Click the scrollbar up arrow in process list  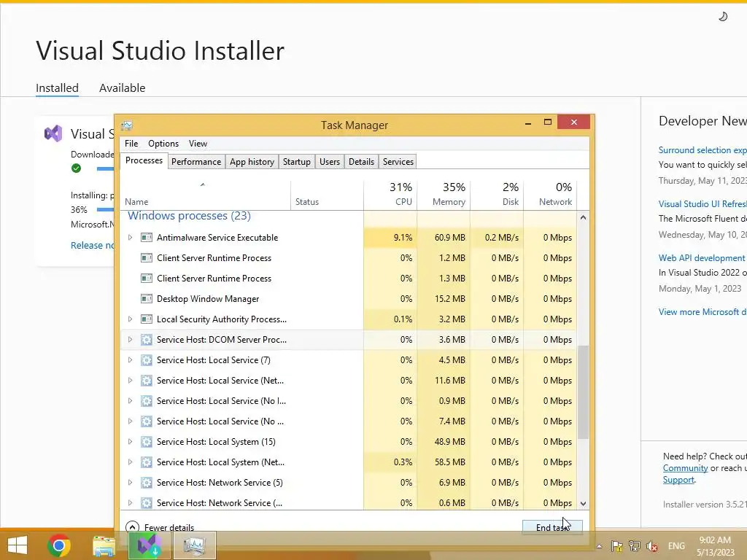pyautogui.click(x=583, y=217)
